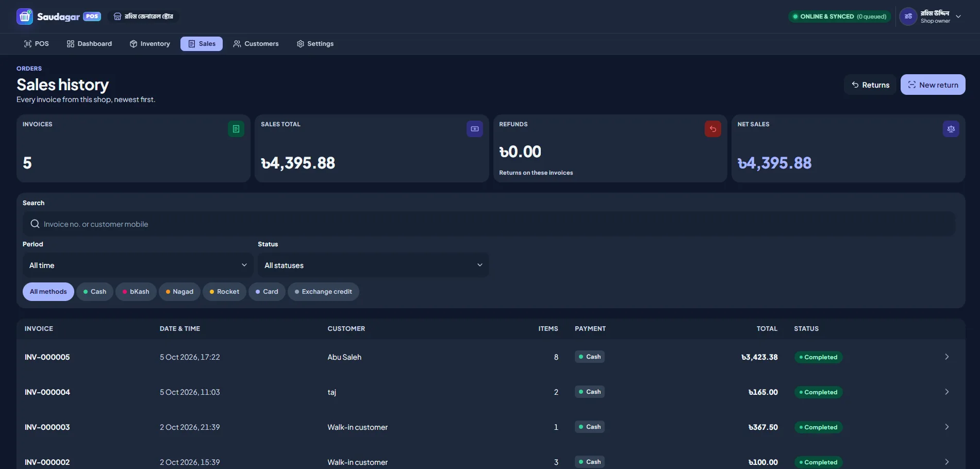The height and width of the screenshot is (469, 980).
Task: Click the ৳3,423.38 total amount
Action: [759, 357]
